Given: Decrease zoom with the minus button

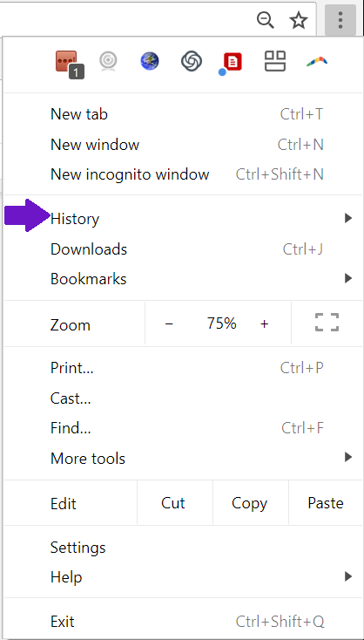Looking at the screenshot, I should pos(169,324).
